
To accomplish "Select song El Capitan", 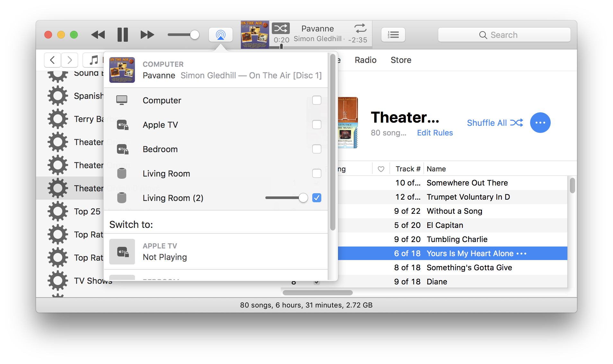I will [445, 225].
